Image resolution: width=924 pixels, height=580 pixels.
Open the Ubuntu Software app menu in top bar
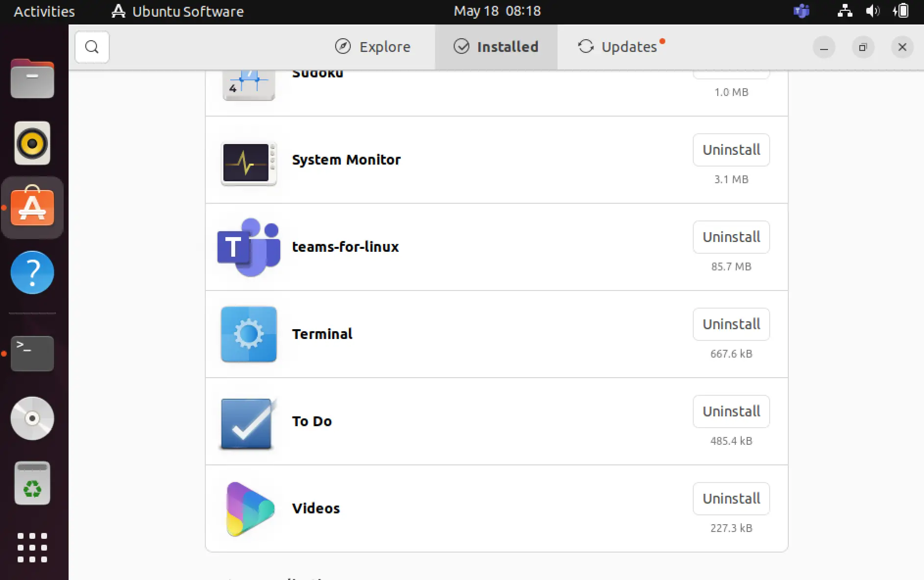177,11
